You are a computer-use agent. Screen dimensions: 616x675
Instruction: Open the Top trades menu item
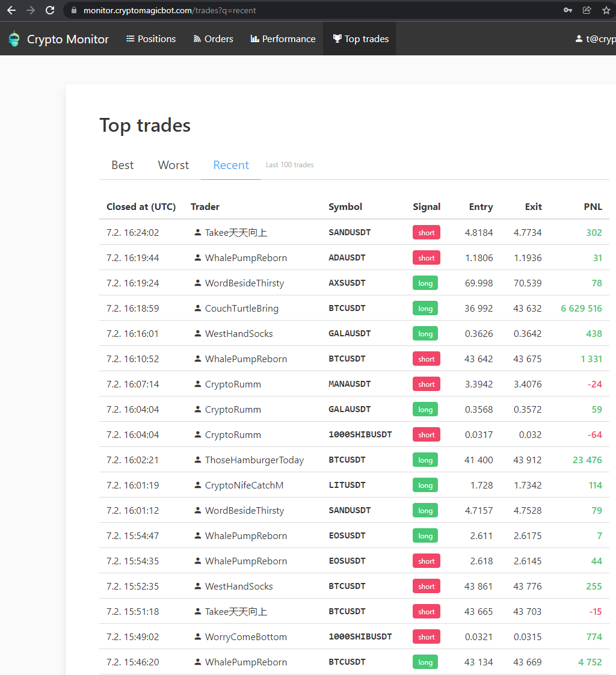(360, 39)
